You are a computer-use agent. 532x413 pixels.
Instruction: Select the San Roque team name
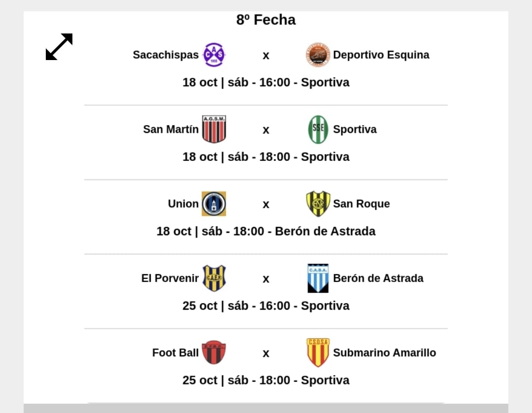click(361, 204)
